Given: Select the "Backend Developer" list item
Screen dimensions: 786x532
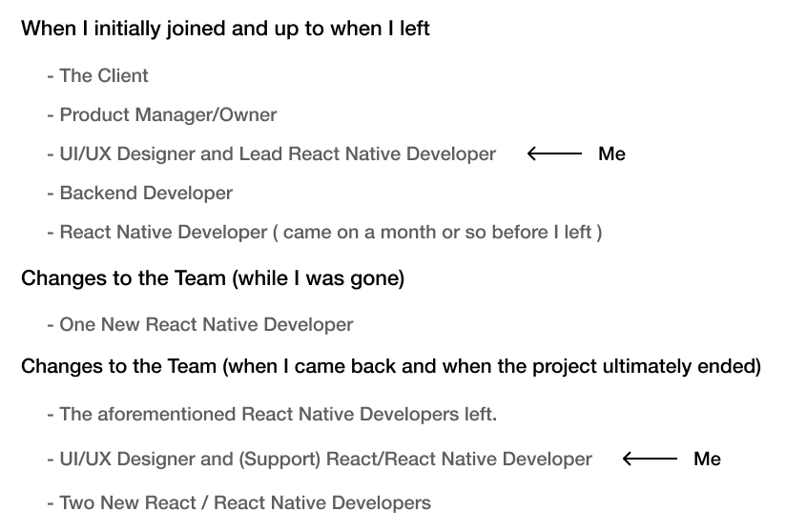Looking at the screenshot, I should [x=146, y=193].
